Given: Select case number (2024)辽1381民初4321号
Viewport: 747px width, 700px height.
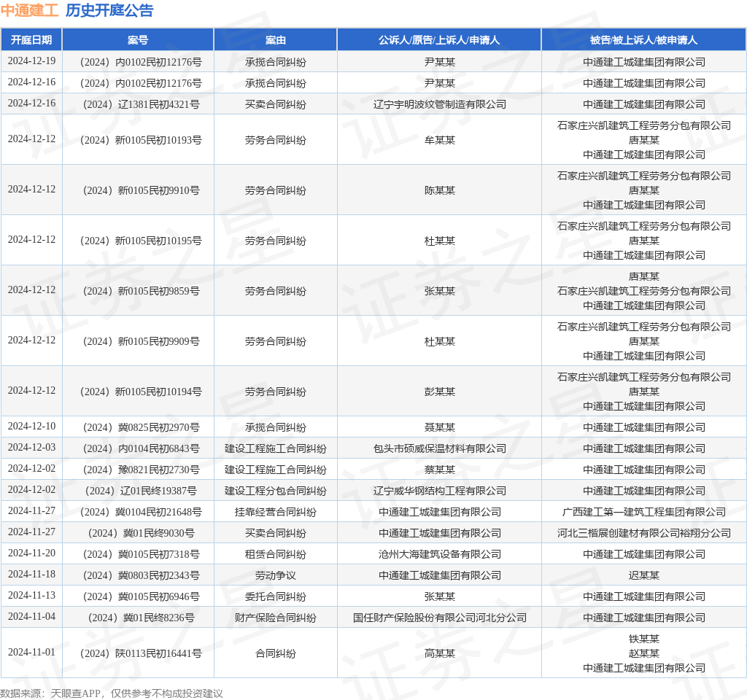Looking at the screenshot, I should pos(141,104).
